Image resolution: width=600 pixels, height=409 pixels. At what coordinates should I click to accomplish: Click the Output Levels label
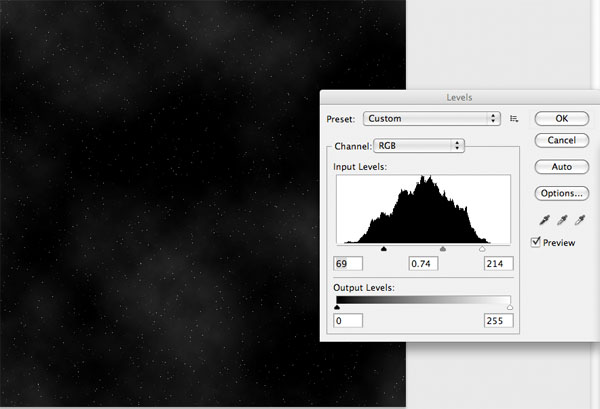(x=364, y=288)
